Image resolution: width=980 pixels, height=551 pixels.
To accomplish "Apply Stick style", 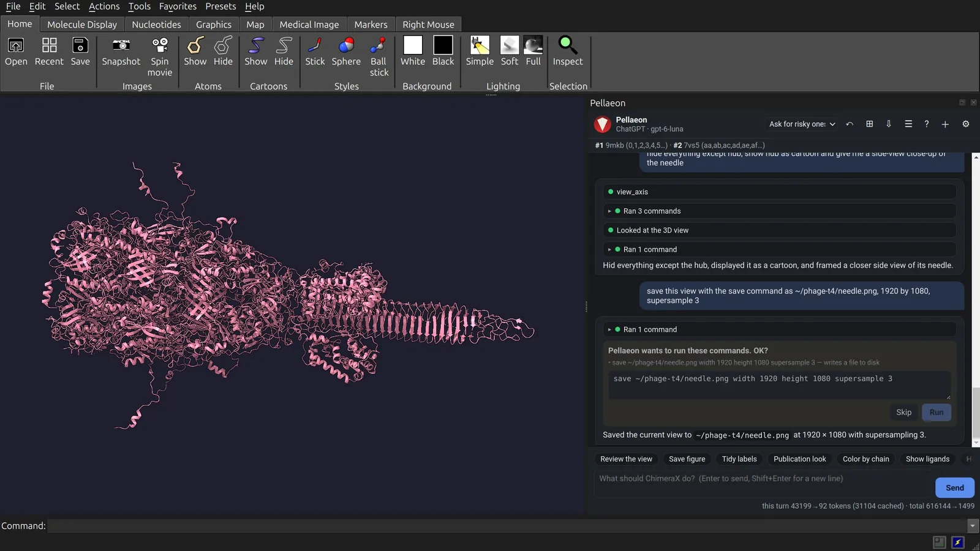I will (x=315, y=51).
